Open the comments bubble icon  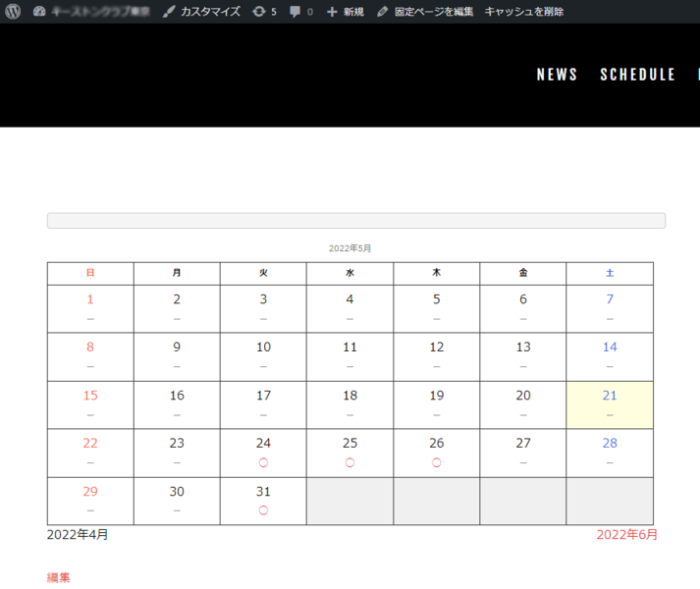tap(296, 12)
